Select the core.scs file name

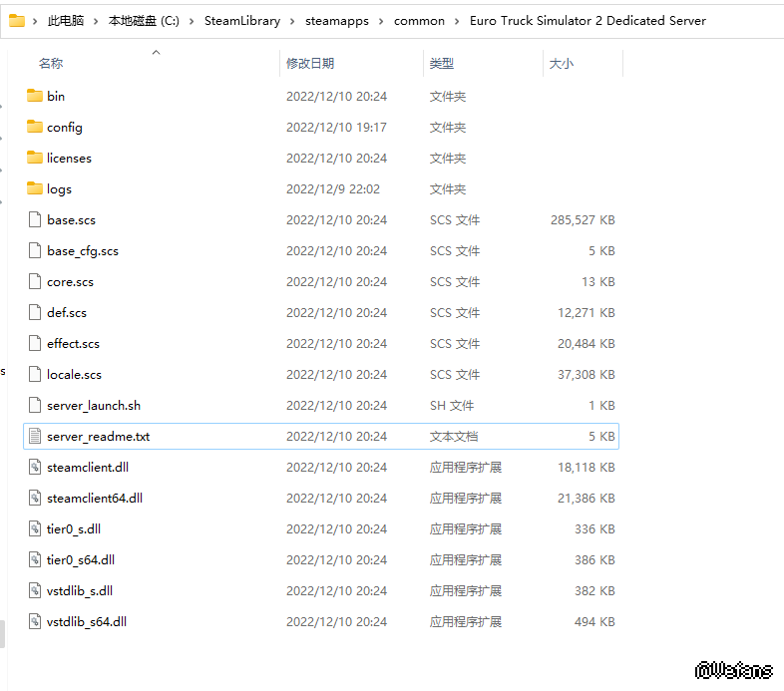[70, 282]
